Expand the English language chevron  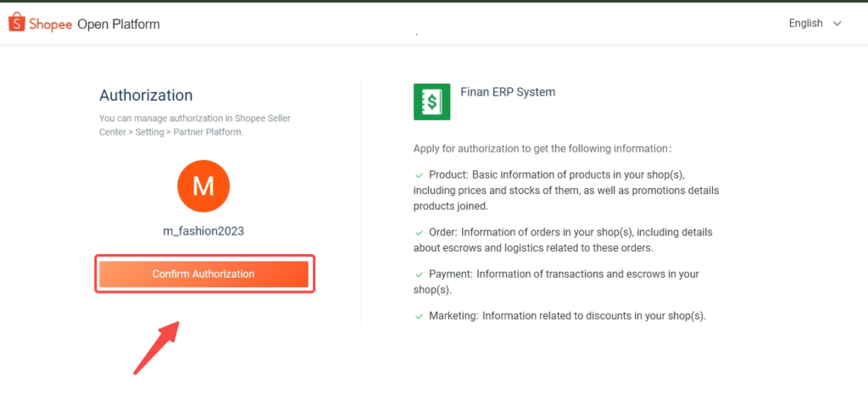click(x=837, y=24)
